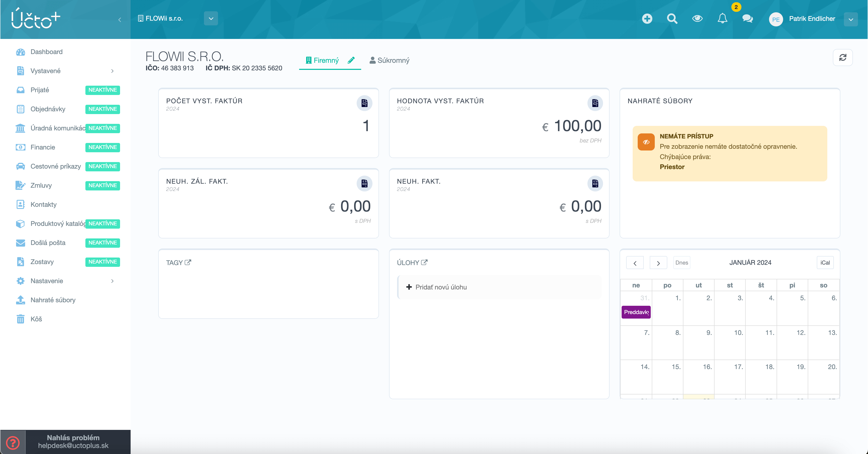
Task: Click the notification count badge showing 2
Action: tap(736, 7)
